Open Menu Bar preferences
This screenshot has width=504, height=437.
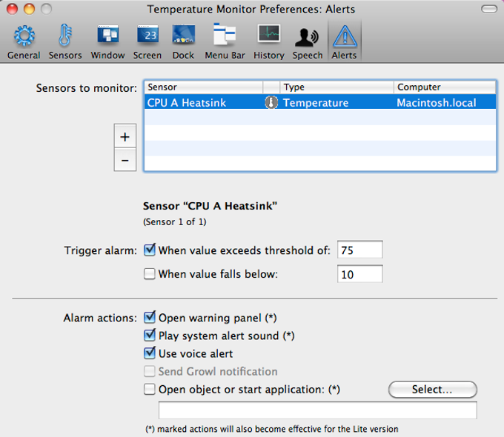tap(224, 41)
